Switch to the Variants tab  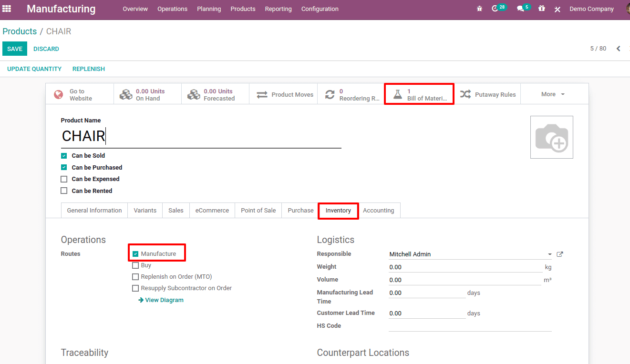pyautogui.click(x=145, y=211)
